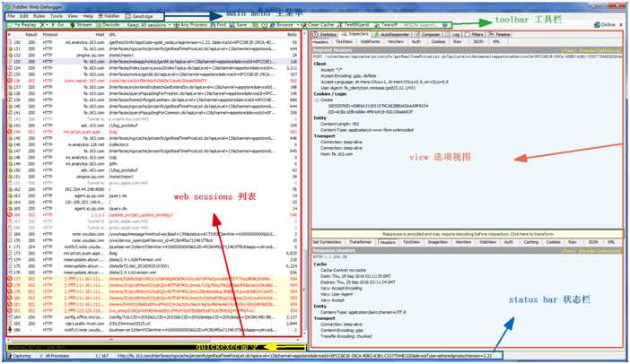
Task: Select request HexView inspector tab
Action: point(396,42)
